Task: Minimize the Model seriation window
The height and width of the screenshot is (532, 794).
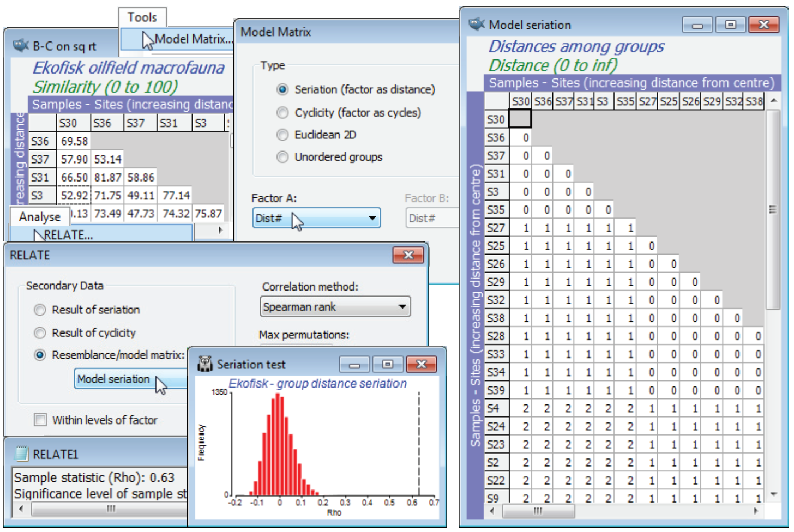Action: coord(697,25)
